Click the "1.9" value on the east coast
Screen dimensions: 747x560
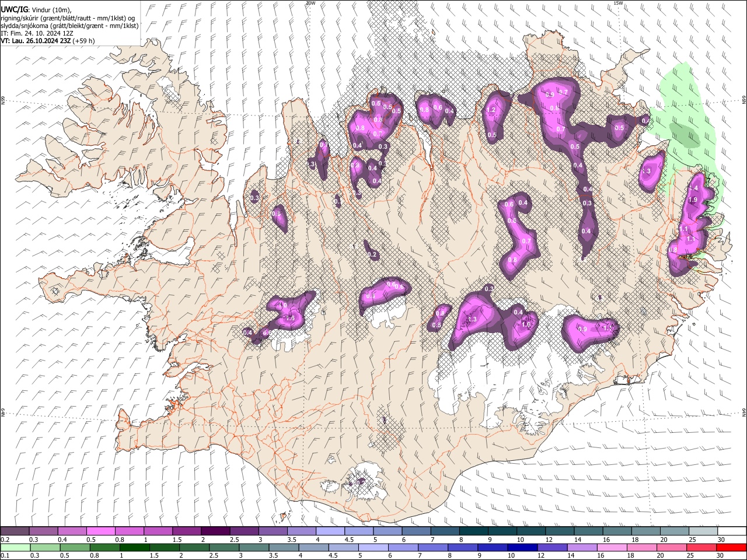pos(693,199)
